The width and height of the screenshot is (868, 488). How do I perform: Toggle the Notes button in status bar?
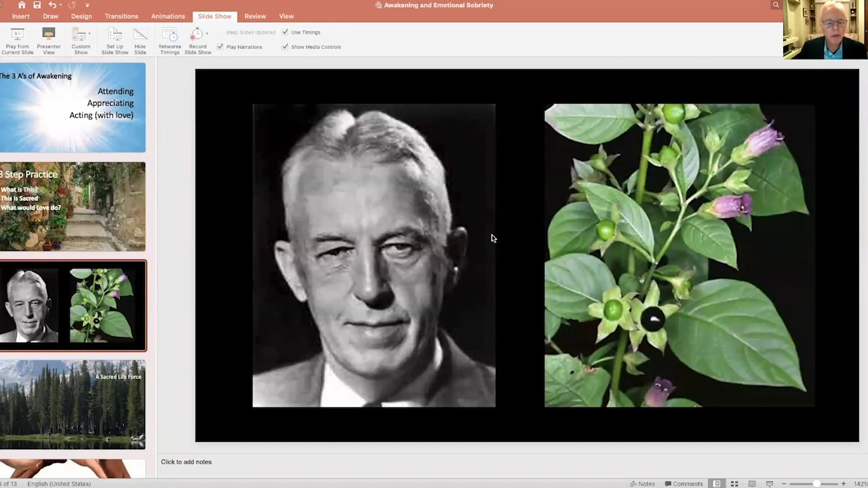[642, 484]
